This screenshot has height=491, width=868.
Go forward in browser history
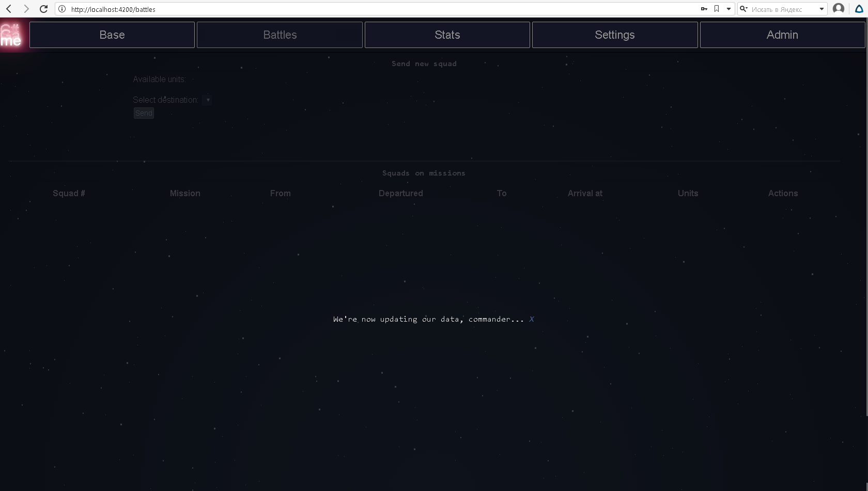pos(26,9)
